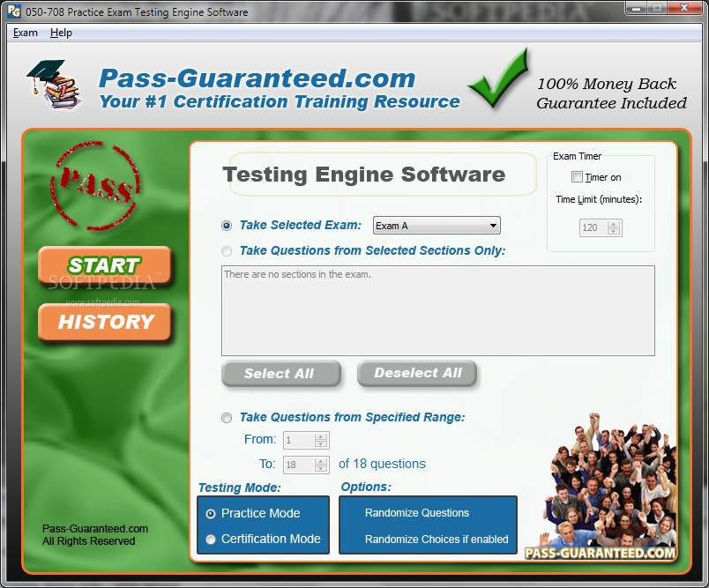Click the PG application icon in title bar
Screen dimensions: 709x588
click(x=14, y=11)
